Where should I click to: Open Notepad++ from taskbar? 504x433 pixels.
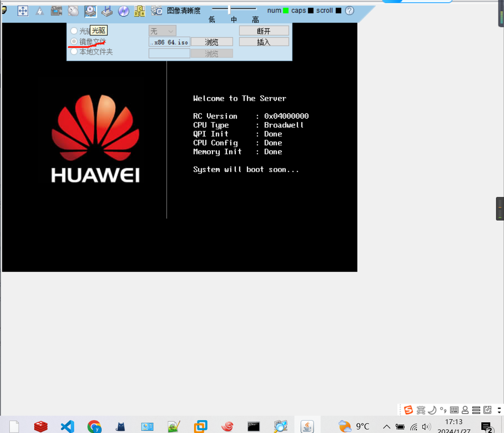[174, 427]
